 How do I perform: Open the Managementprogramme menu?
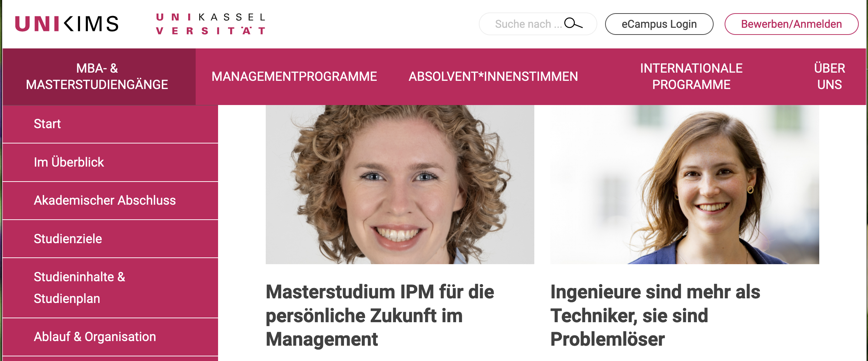(x=294, y=77)
